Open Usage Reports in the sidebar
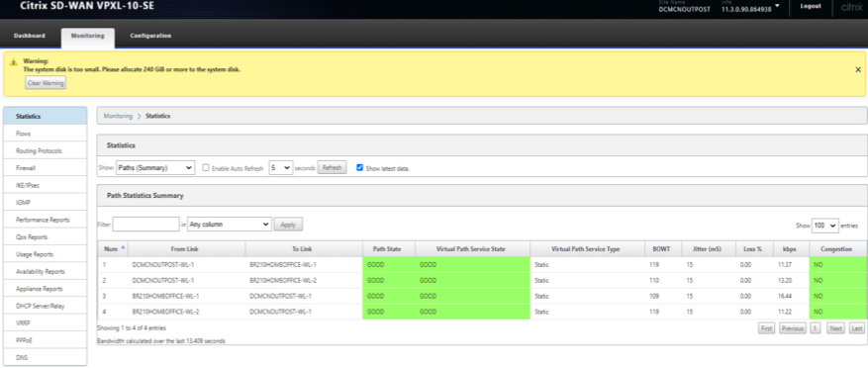 pos(45,254)
